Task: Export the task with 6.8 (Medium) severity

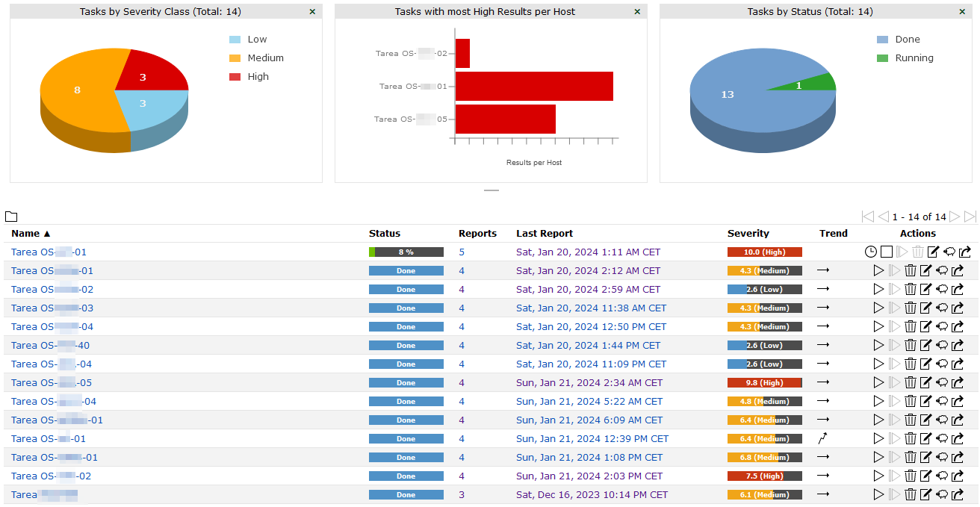Action: pos(964,458)
